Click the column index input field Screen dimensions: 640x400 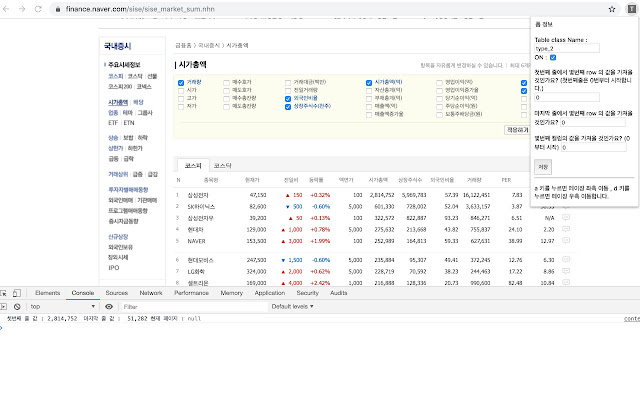coord(594,147)
